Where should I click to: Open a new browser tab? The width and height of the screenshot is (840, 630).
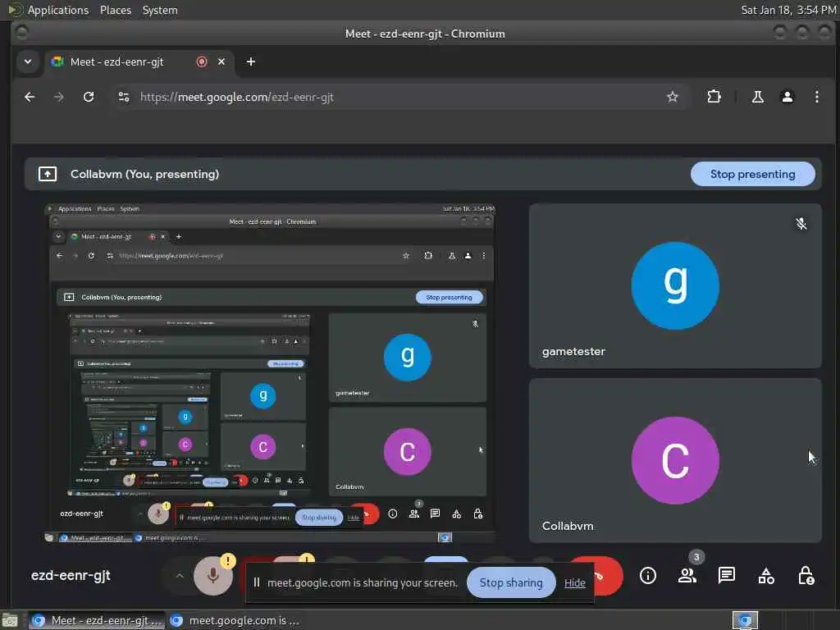pos(251,62)
